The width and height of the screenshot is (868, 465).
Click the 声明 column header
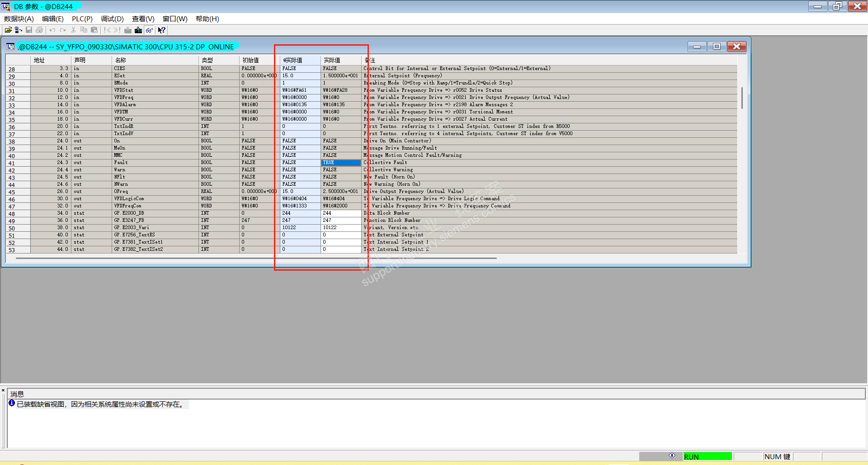[x=91, y=60]
